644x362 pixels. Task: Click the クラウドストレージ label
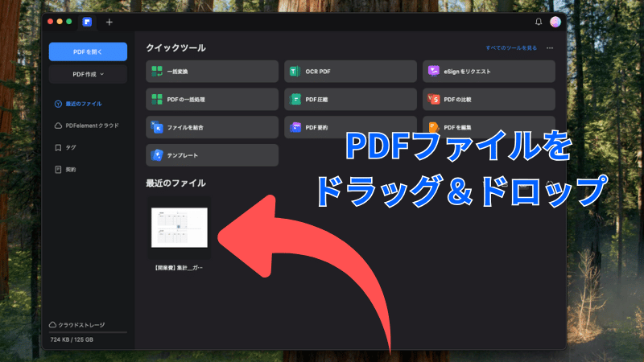[81, 325]
